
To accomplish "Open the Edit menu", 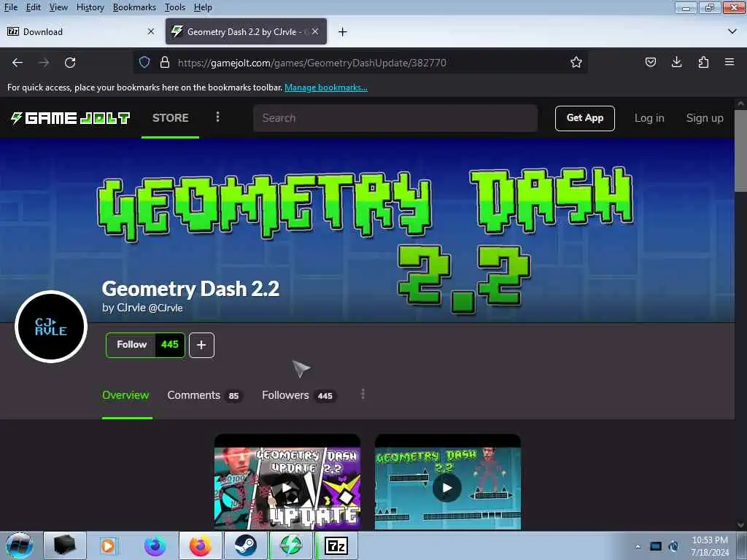I will 33,7.
